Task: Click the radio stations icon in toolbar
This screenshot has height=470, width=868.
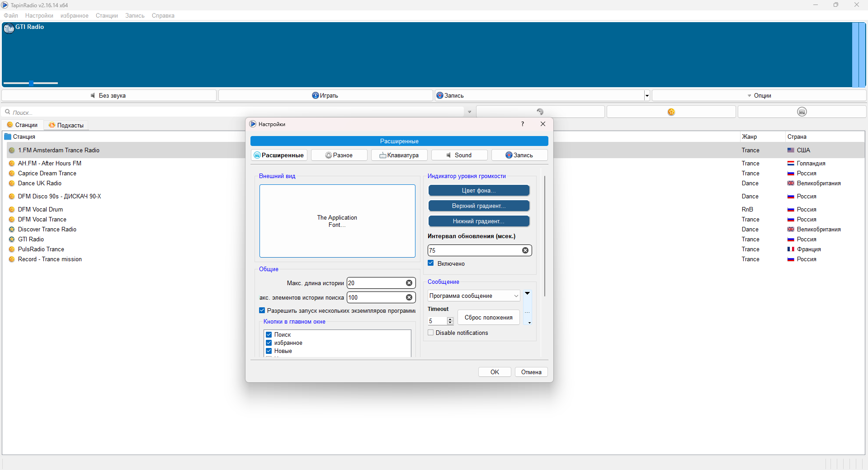Action: (x=802, y=112)
